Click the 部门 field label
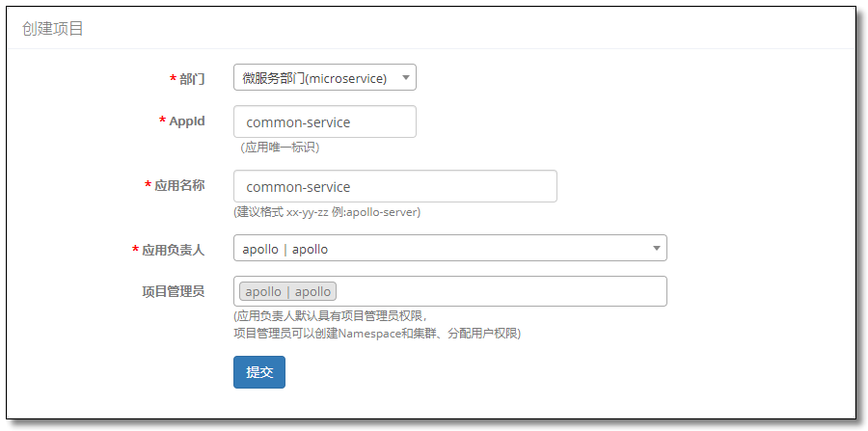The image size is (868, 431). tap(192, 79)
